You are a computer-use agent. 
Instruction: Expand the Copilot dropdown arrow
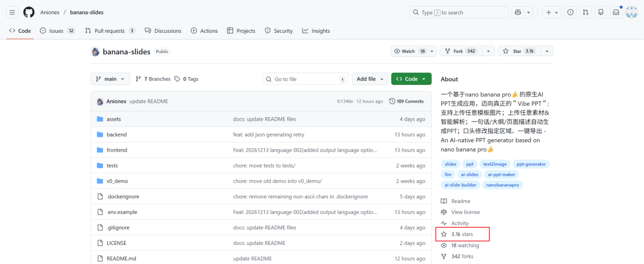(x=528, y=13)
